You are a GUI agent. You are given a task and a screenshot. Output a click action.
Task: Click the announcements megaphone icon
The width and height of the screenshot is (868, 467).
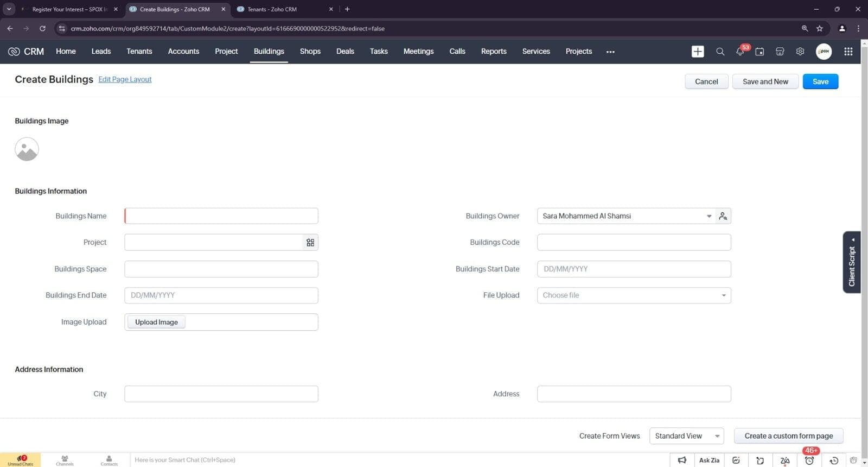tap(682, 460)
